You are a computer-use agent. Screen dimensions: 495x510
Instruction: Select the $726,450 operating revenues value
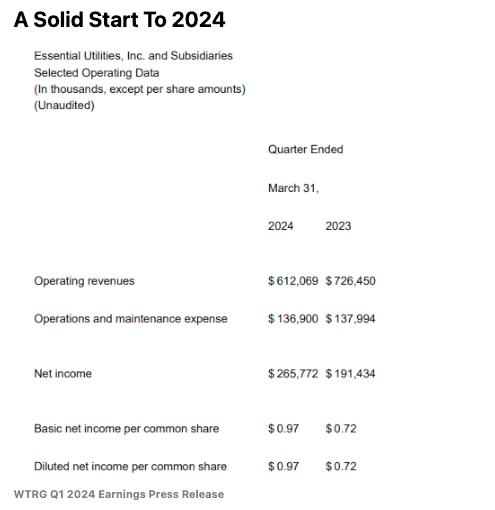point(351,281)
